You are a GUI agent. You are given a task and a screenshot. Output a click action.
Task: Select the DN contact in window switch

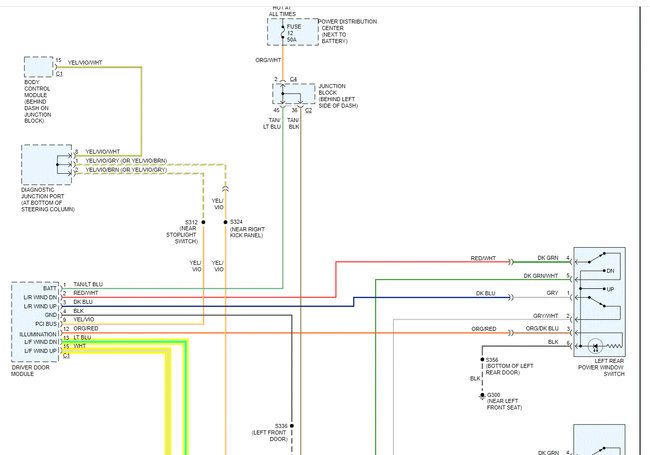click(x=610, y=271)
